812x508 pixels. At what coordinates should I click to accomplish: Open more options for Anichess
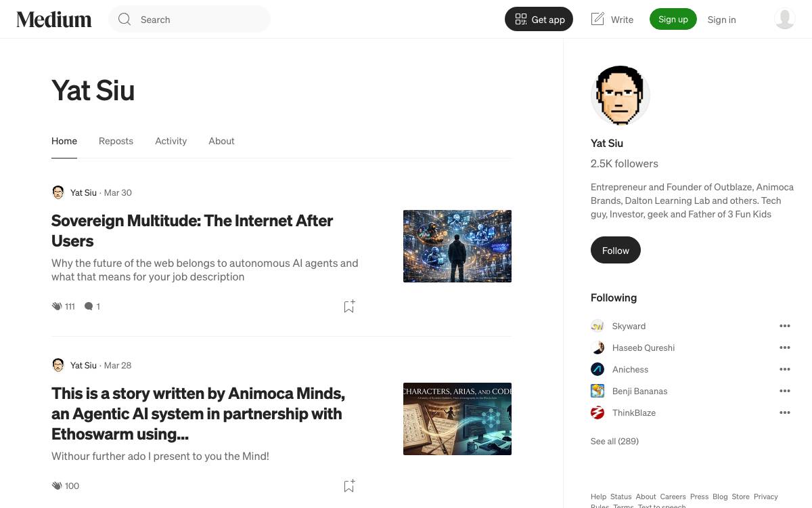point(785,369)
